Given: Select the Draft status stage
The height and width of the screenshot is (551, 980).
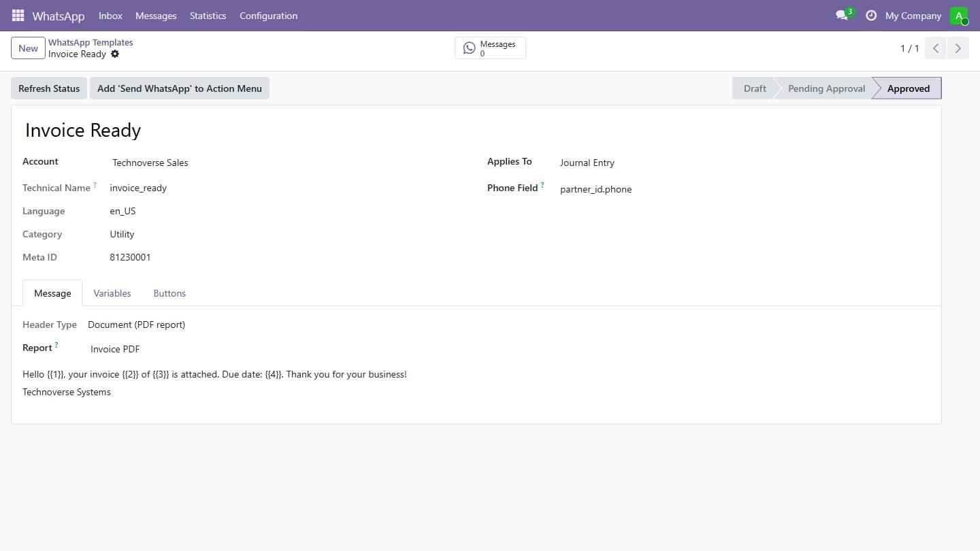Looking at the screenshot, I should coord(754,88).
